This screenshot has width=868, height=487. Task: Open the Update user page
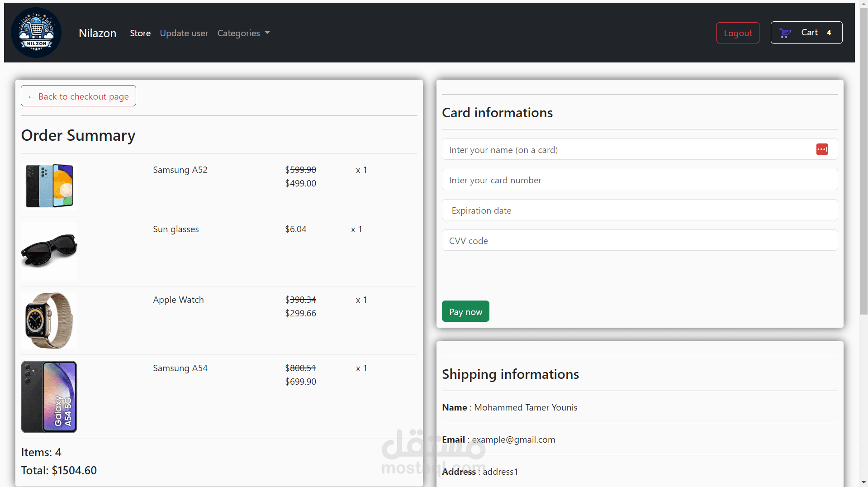point(184,33)
